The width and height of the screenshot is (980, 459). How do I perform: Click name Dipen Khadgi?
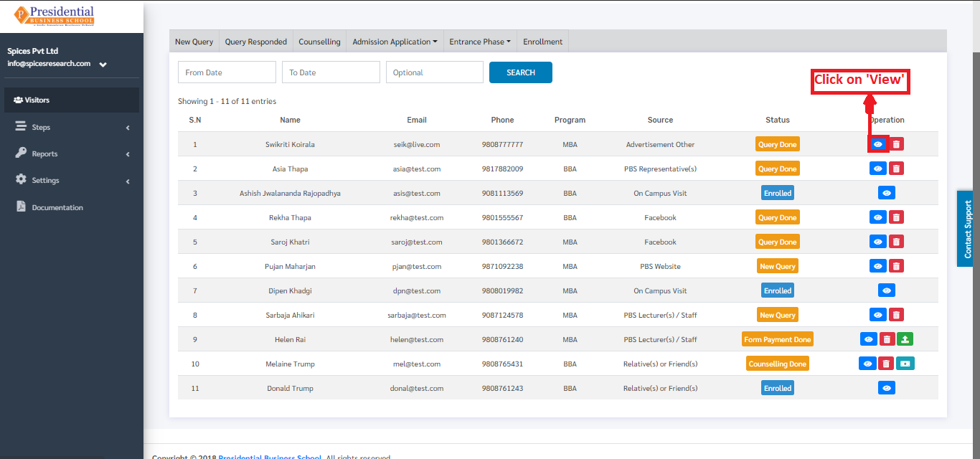[x=290, y=290]
